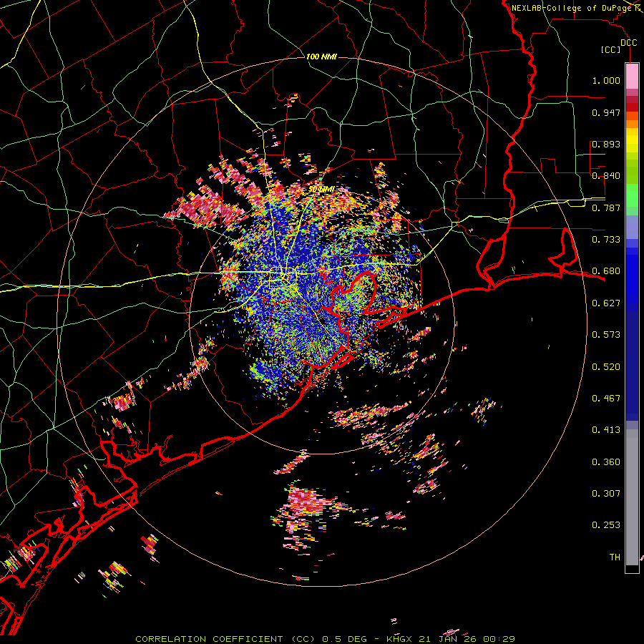
Task: Select the 0.307 colorbar value
Action: point(606,494)
